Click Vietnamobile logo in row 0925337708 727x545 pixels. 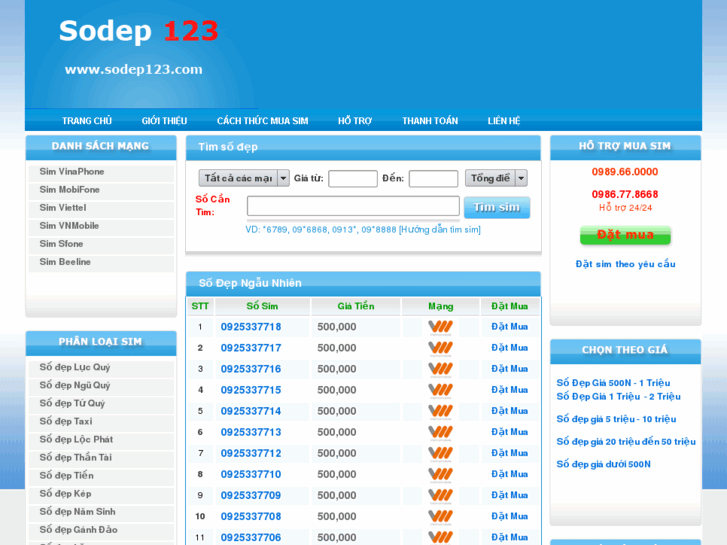tap(440, 517)
